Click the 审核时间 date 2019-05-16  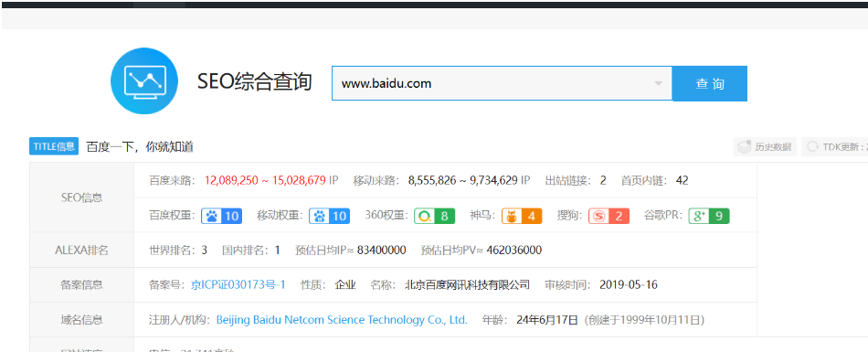[629, 285]
